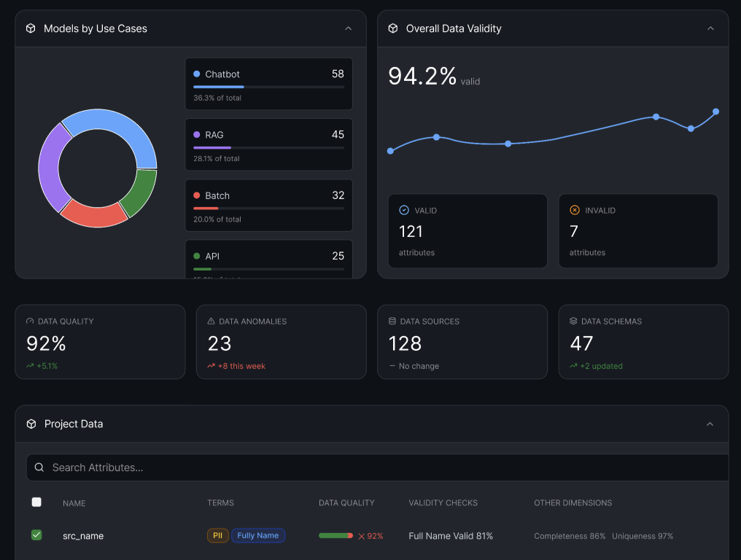Click the magnifier icon in the search bar

(39, 467)
